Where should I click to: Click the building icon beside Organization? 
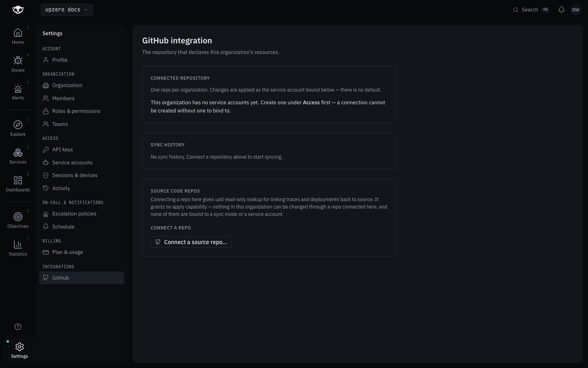tap(46, 85)
